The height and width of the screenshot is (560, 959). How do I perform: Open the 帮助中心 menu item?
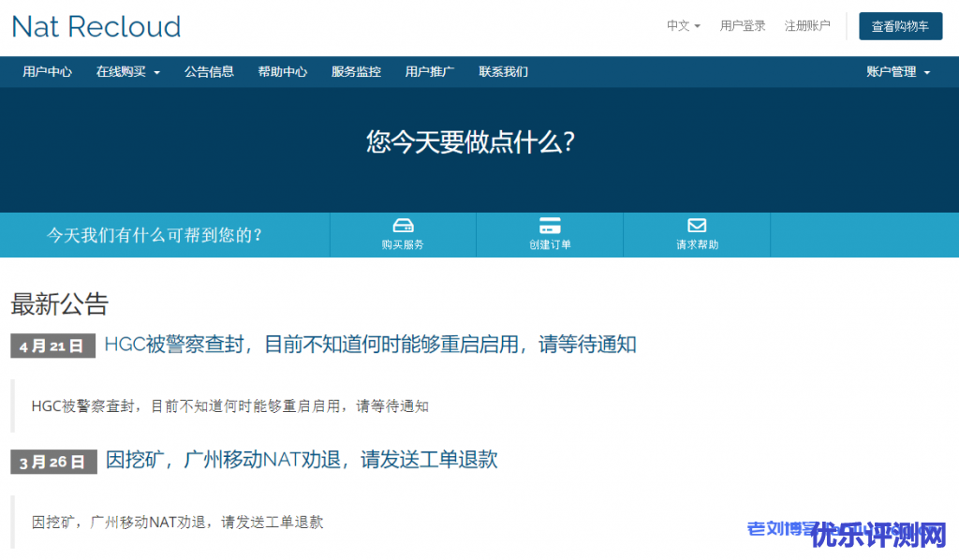[x=282, y=72]
